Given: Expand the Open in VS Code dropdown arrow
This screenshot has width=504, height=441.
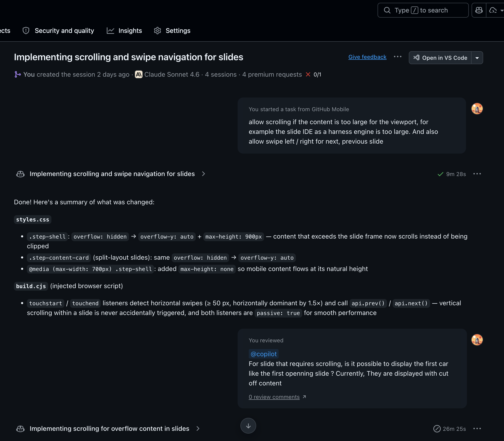Looking at the screenshot, I should [x=477, y=58].
